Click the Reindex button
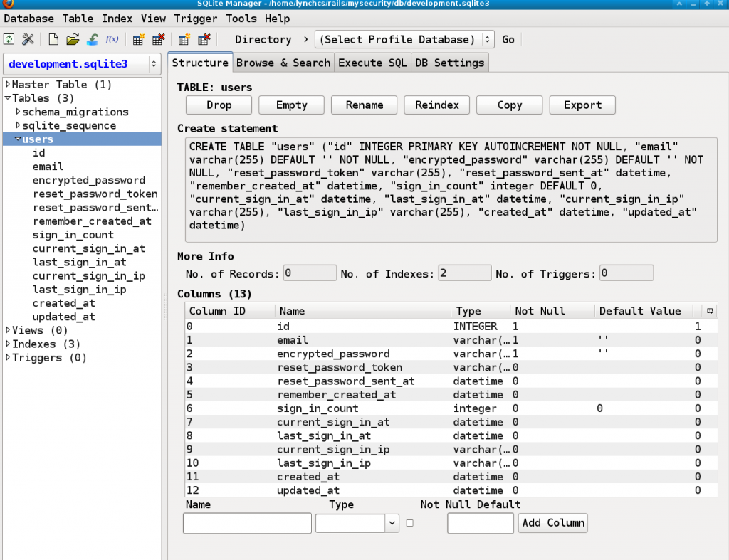This screenshot has height=560, width=729. [437, 105]
